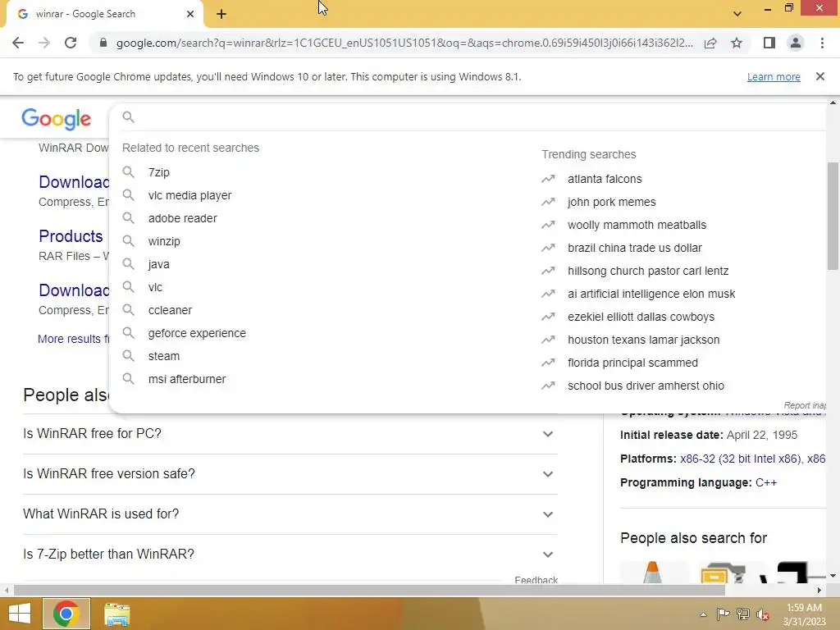Pick ezekiel elliott dallas cowboys trend
Screen dimensions: 840x630
pyautogui.click(x=641, y=317)
